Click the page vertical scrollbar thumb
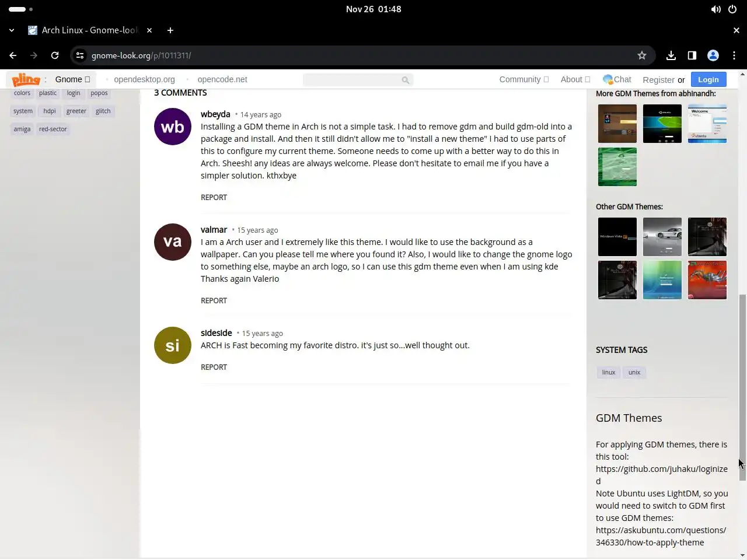 click(742, 387)
